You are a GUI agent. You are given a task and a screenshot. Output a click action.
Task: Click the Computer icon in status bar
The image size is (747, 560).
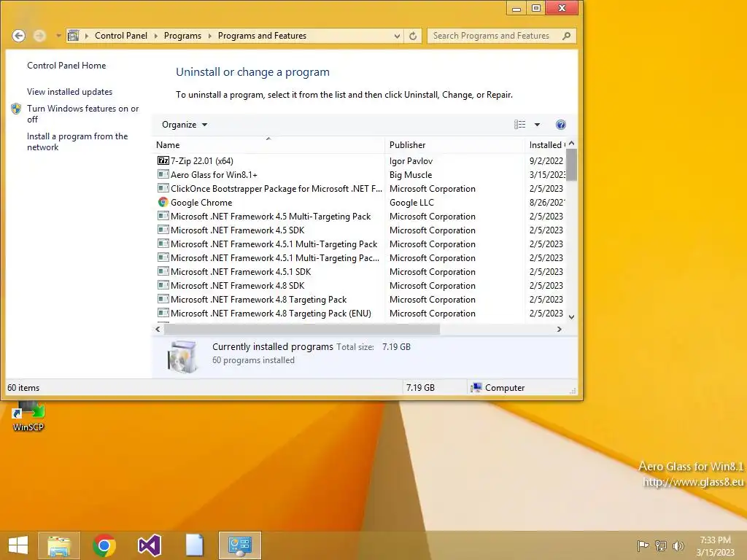[x=476, y=388]
